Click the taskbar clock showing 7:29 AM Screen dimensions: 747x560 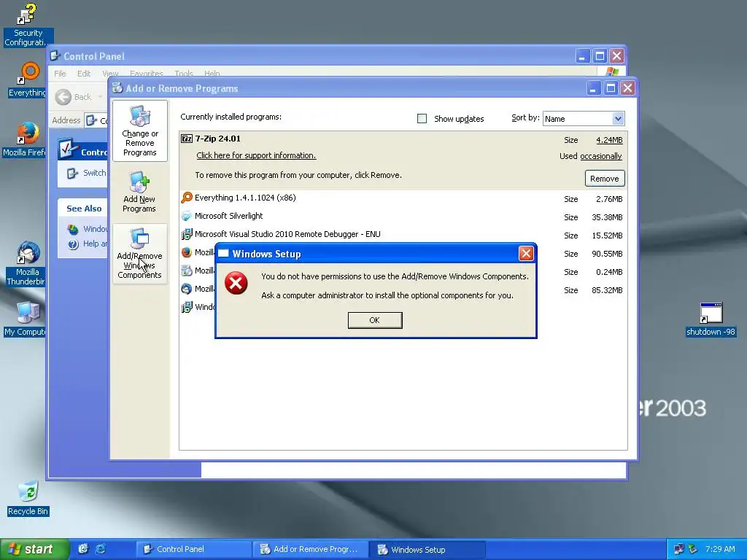pos(720,549)
